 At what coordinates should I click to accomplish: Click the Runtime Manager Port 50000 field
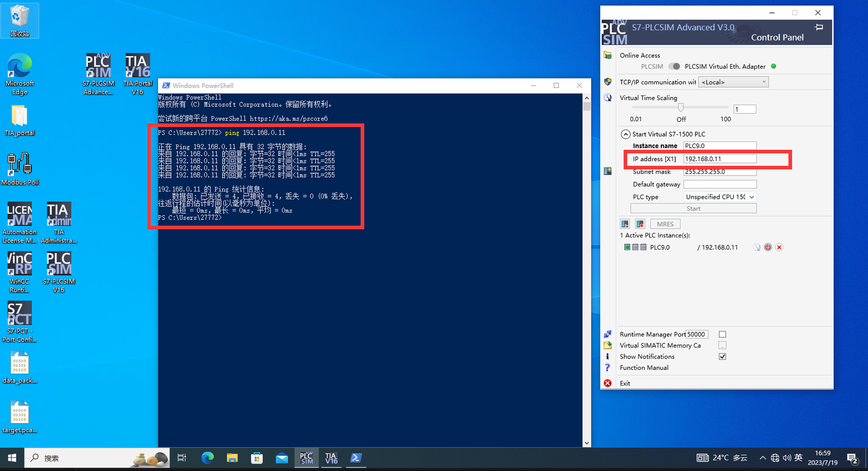tap(696, 334)
